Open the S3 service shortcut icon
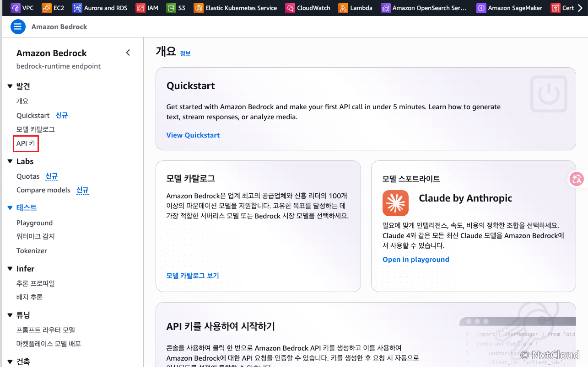This screenshot has height=367, width=588. click(171, 8)
